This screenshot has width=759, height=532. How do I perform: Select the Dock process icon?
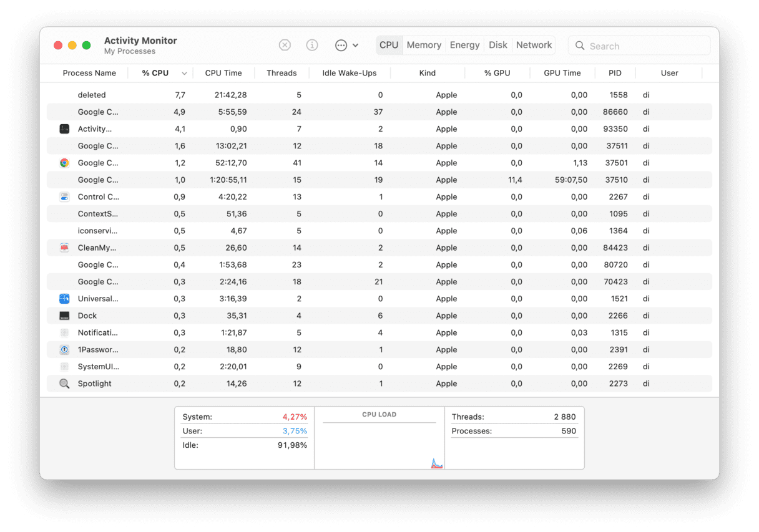pos(64,316)
